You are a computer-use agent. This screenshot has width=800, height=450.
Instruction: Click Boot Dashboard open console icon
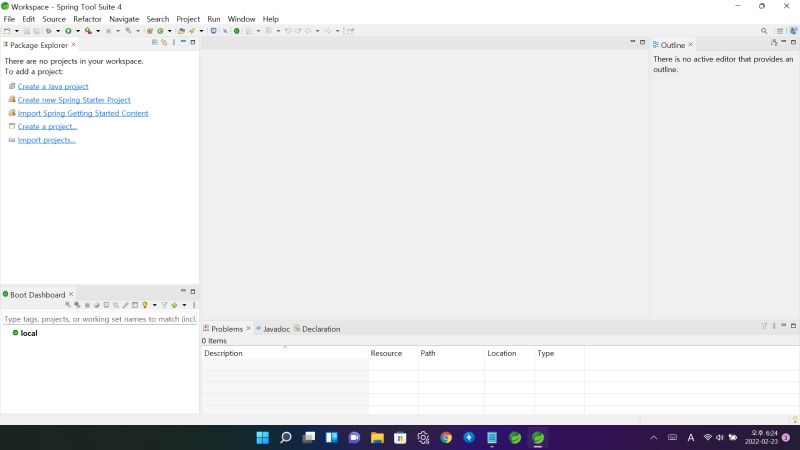tap(106, 305)
